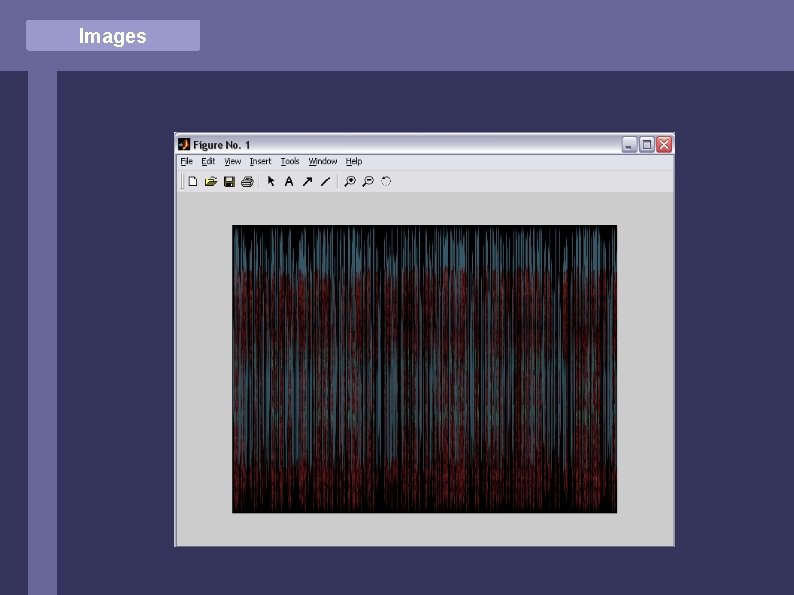Viewport: 794px width, 595px height.
Task: Toggle the Rotate 3D tool
Action: 386,181
